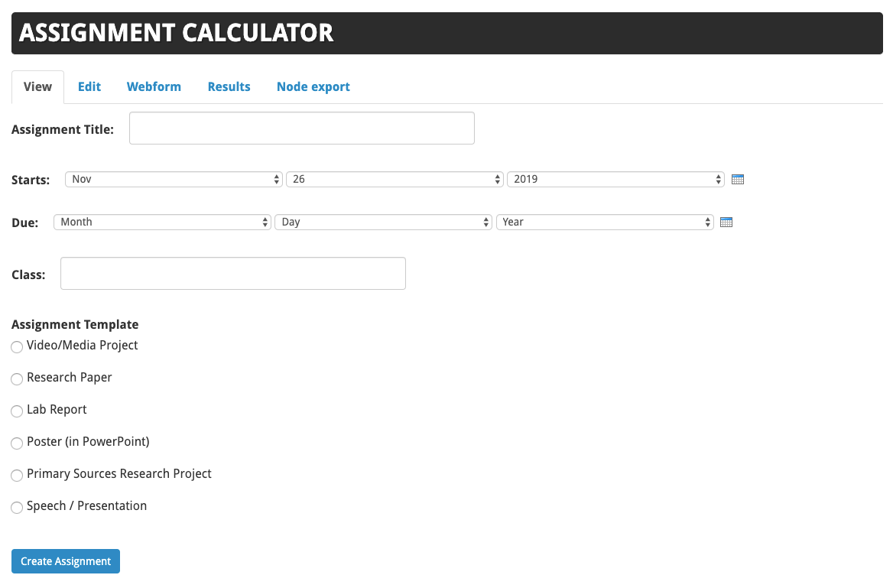Click the Create Assignment button
The image size is (893, 588).
(65, 560)
